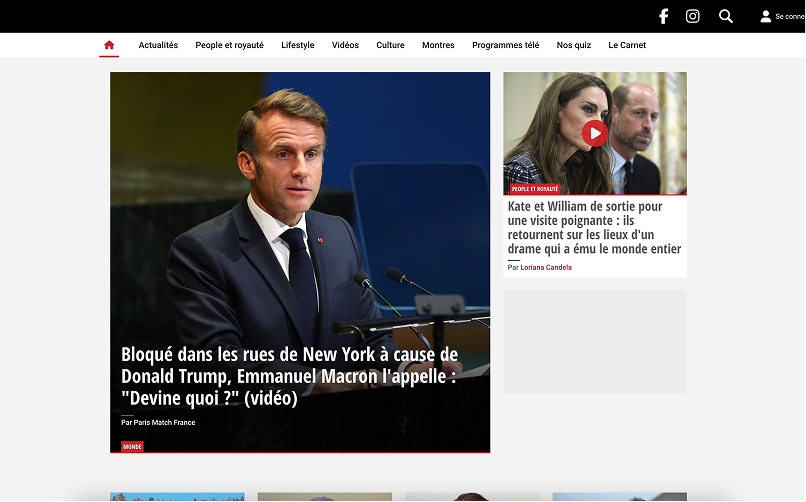Screen dimensions: 806x502
Task: Click PEOPLE ET ROYAUTÉ red tag
Action: click(535, 189)
